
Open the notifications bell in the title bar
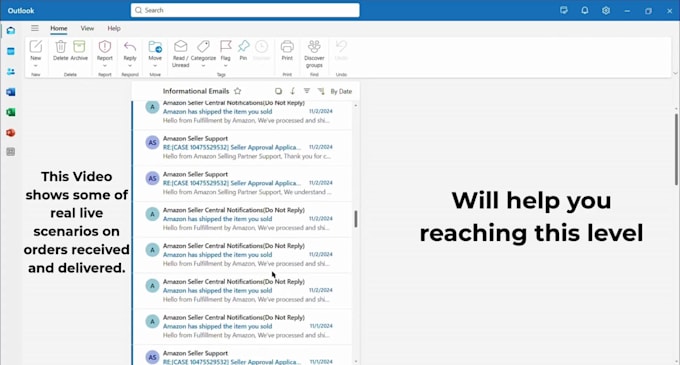[x=585, y=10]
